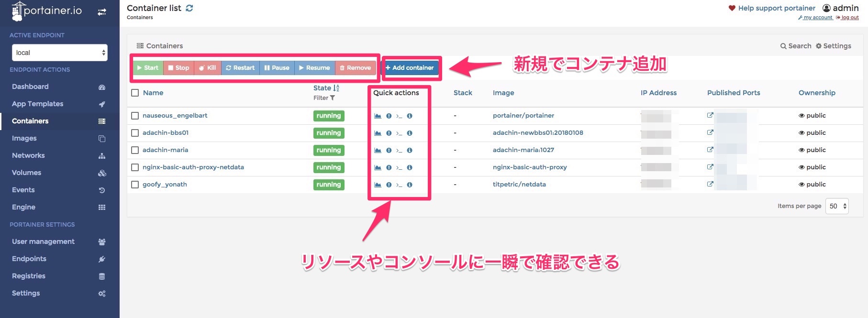Open published port link for goofy_yonath
Screen dimensions: 868x318
710,184
